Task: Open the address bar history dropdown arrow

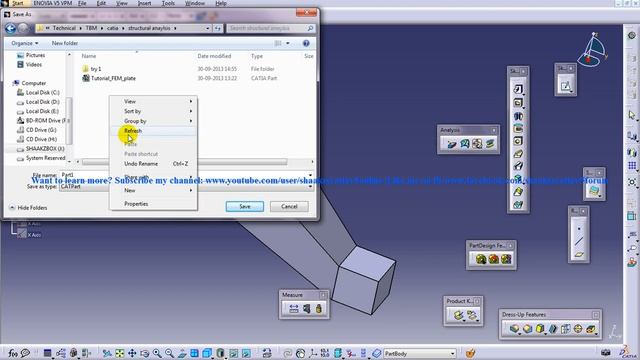Action: 207,28
